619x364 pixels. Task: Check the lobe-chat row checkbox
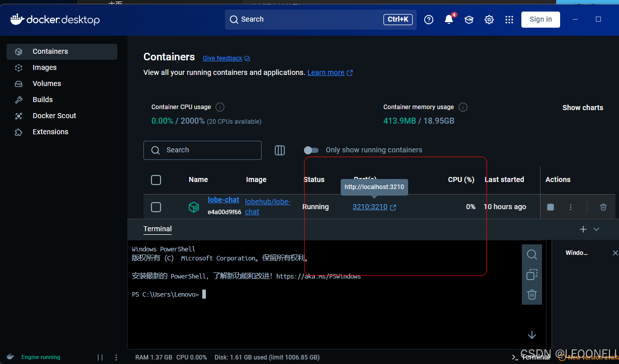tap(156, 207)
